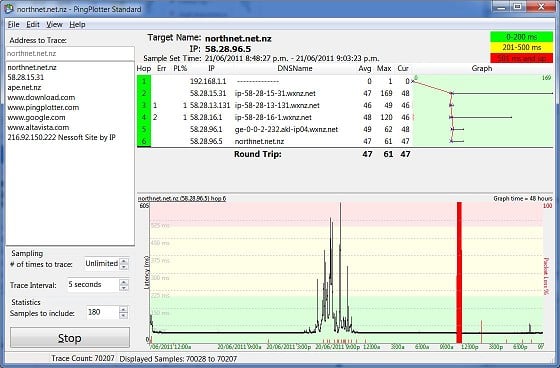Viewport: 560px width, 368px height.
Task: Select www.google.com in the address history
Action: tap(36, 117)
